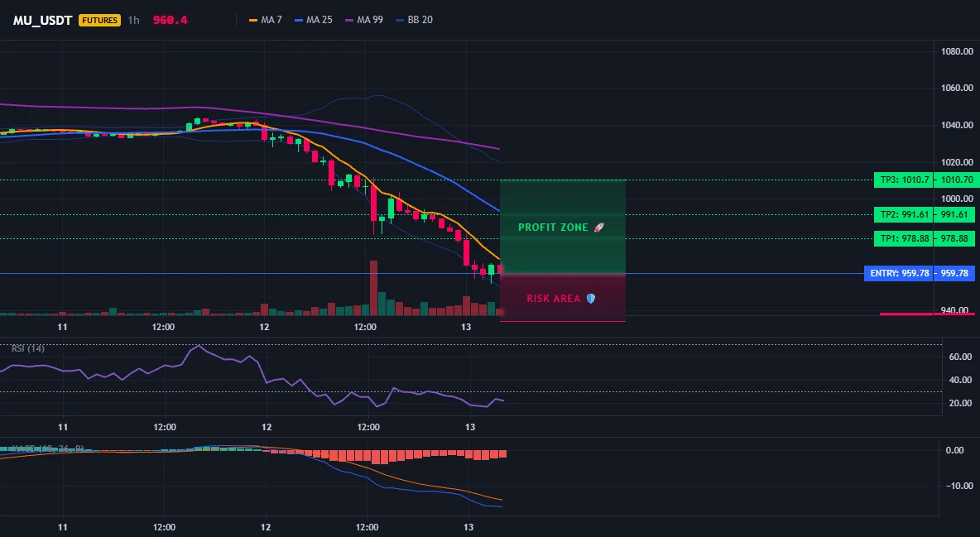Select the 1h timeframe label
This screenshot has height=537, width=980.
[133, 20]
